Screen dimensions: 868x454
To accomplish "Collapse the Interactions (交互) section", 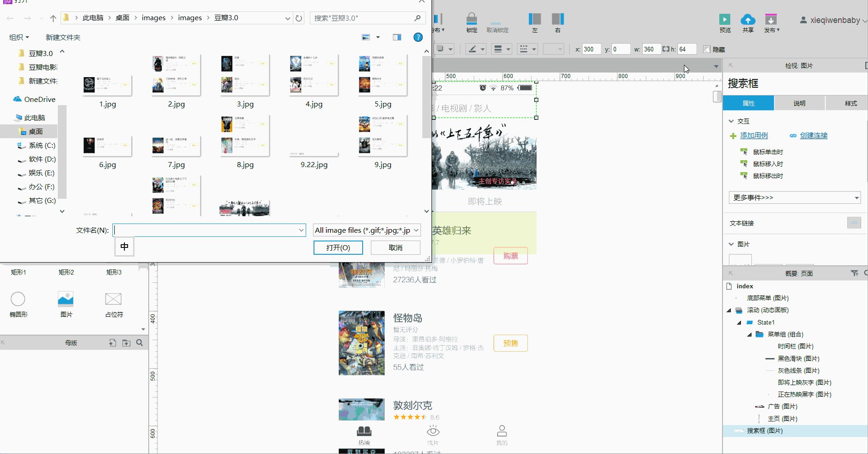I will click(x=731, y=121).
